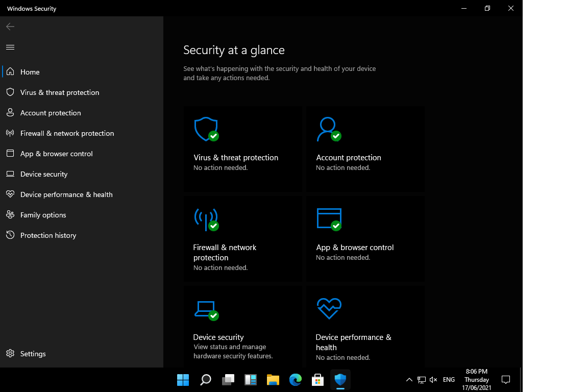This screenshot has width=588, height=392.
Task: Click Device performance & health card title
Action: pyautogui.click(x=353, y=342)
